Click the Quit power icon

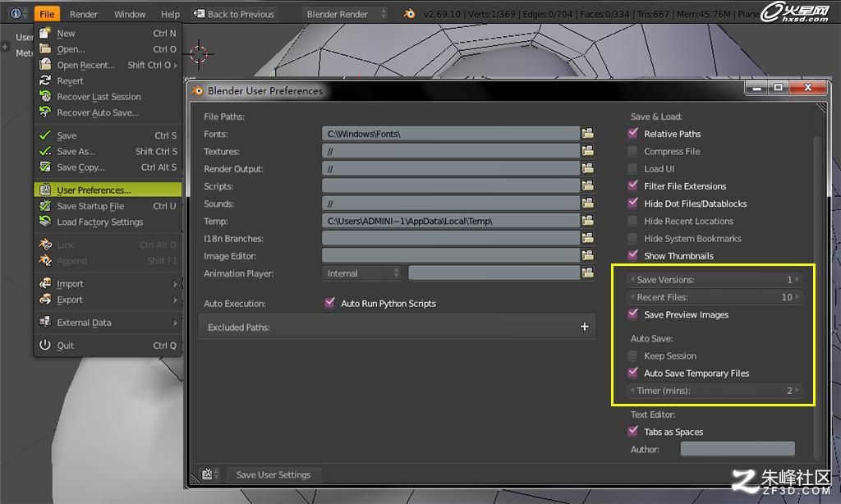[x=46, y=345]
